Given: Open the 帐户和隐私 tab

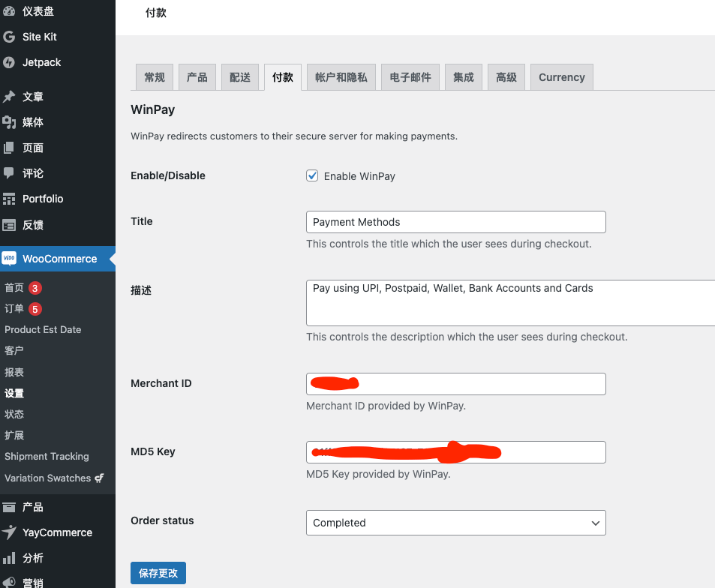Looking at the screenshot, I should pyautogui.click(x=341, y=77).
